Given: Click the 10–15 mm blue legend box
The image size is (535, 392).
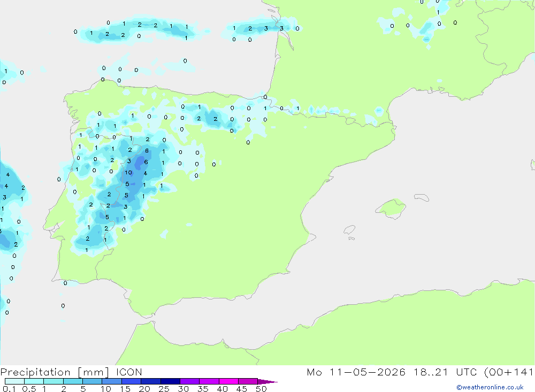Looking at the screenshot, I should click(112, 381).
